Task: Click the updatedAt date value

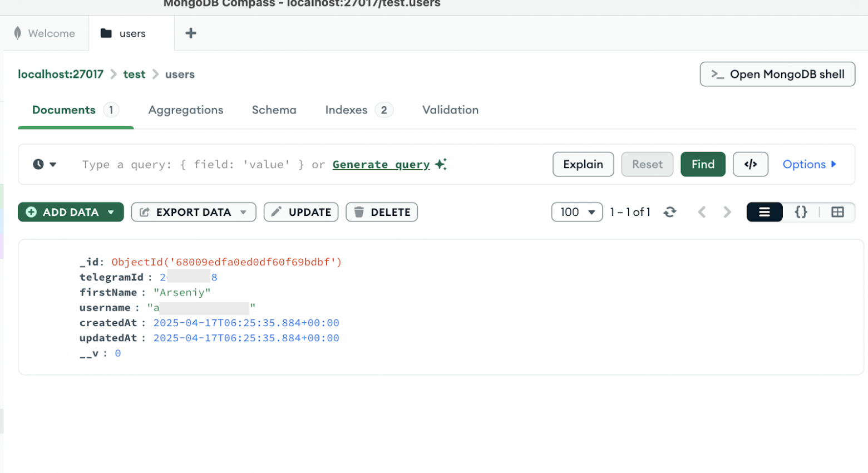Action: 246,338
